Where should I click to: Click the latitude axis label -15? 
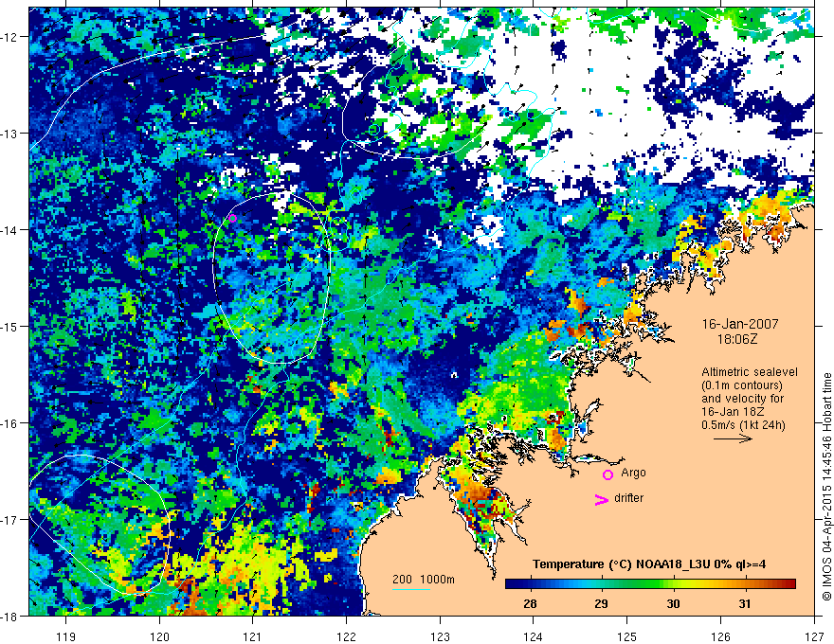[10, 326]
